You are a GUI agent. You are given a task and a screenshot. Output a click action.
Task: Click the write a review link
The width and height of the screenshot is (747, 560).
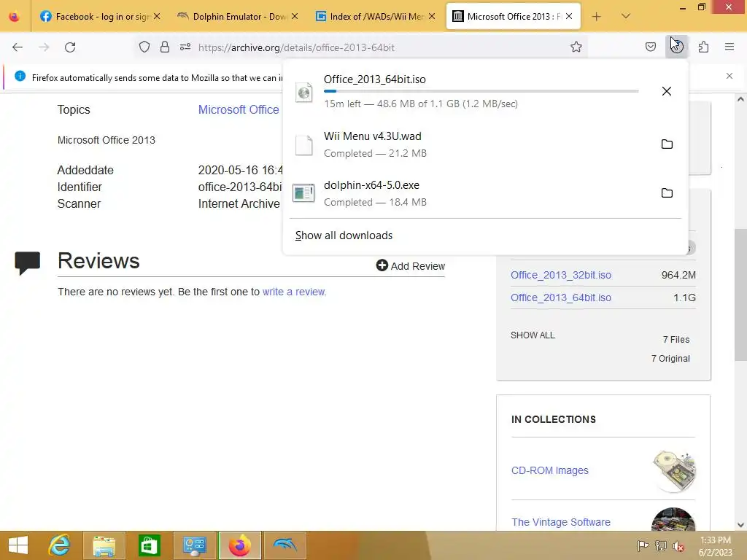[x=294, y=292]
